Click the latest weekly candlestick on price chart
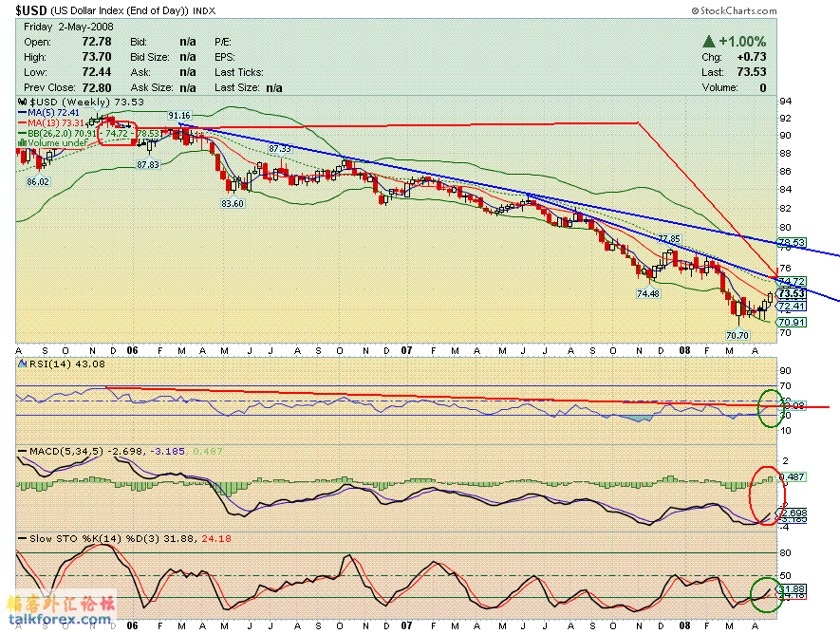Screen dimensions: 840x634 point(771,297)
